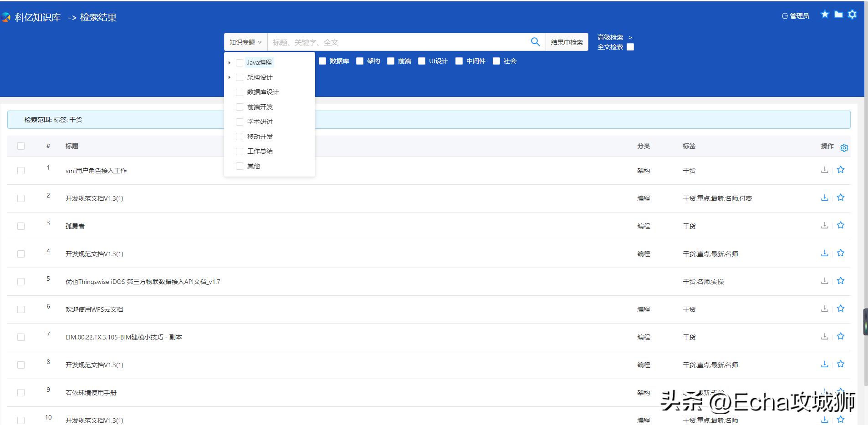Viewport: 868px width, 425px height.
Task: Select 工作总结 in the topic list
Action: point(240,151)
